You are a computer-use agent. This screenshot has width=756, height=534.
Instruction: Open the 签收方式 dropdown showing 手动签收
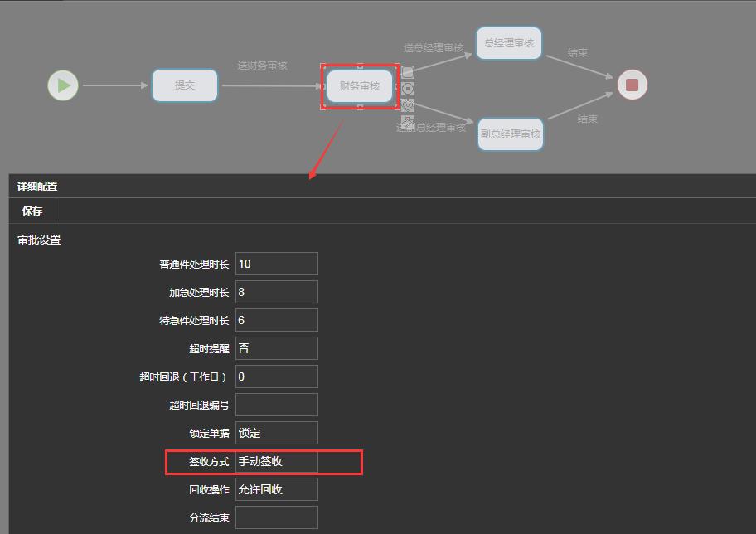coord(276,461)
